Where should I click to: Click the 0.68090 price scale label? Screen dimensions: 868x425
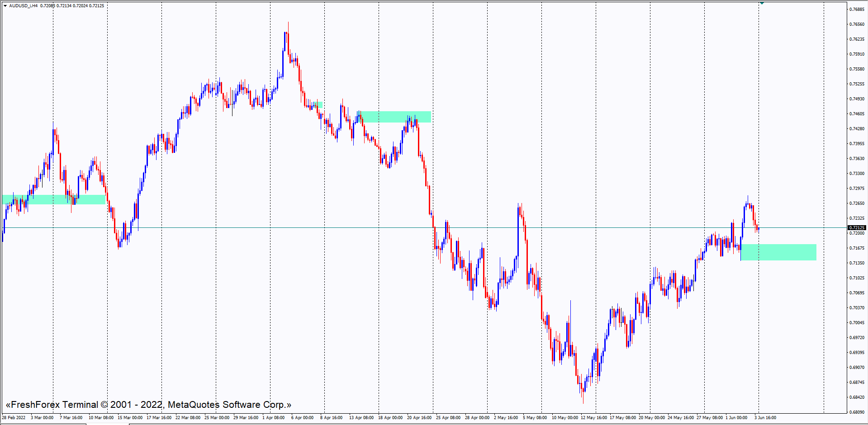[857, 412]
